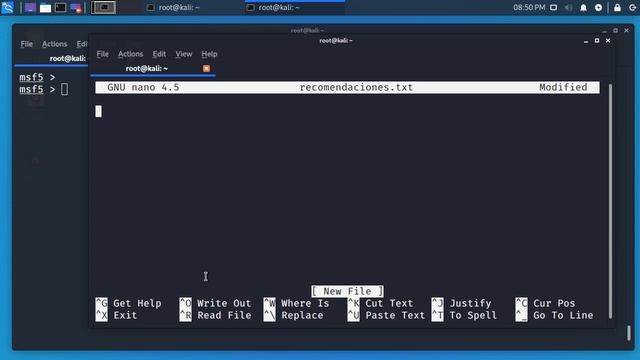Open notifications bell icon

pos(583,7)
